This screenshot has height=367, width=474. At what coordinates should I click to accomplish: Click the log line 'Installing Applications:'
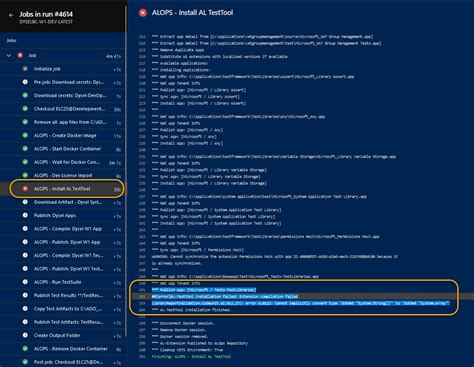(x=181, y=70)
